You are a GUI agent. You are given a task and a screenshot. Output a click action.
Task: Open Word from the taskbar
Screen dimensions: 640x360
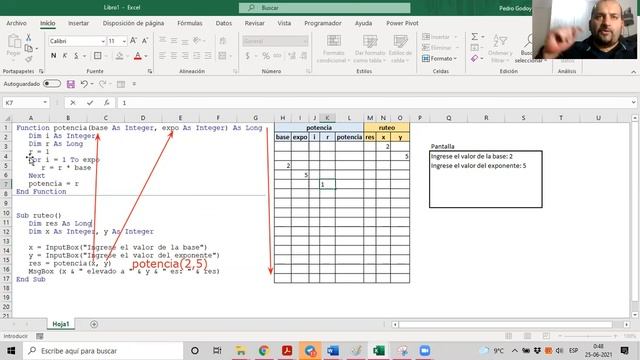coord(333,351)
